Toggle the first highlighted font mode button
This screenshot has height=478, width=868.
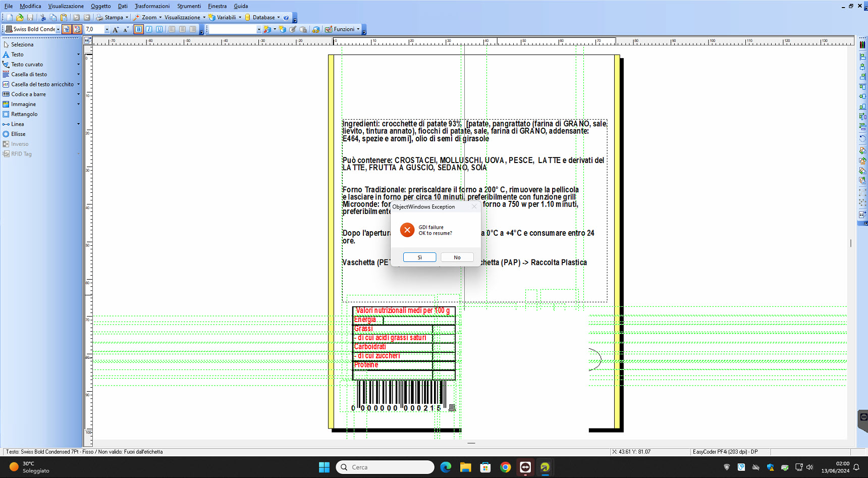click(67, 29)
